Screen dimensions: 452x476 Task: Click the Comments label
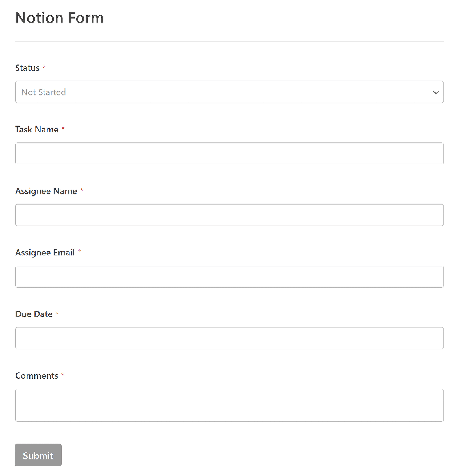point(37,376)
